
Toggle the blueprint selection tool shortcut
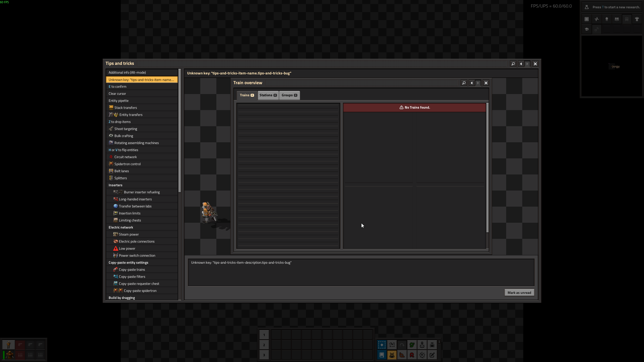point(382,345)
